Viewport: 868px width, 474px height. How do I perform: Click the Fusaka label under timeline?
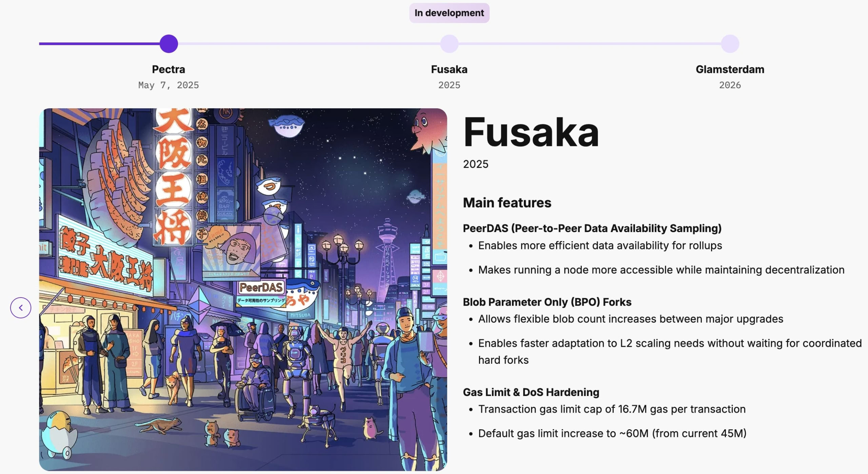click(x=449, y=70)
